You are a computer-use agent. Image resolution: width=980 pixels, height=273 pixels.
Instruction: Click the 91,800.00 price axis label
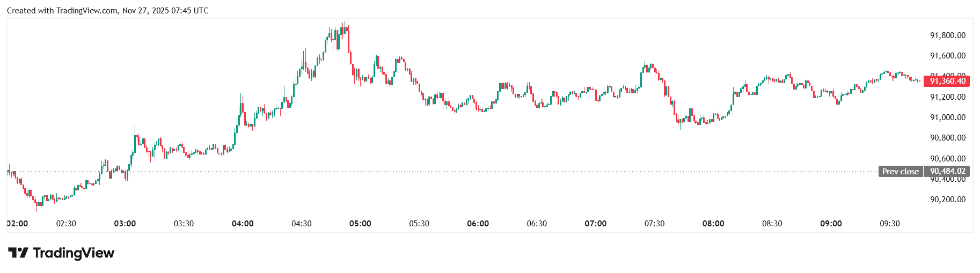pos(947,35)
